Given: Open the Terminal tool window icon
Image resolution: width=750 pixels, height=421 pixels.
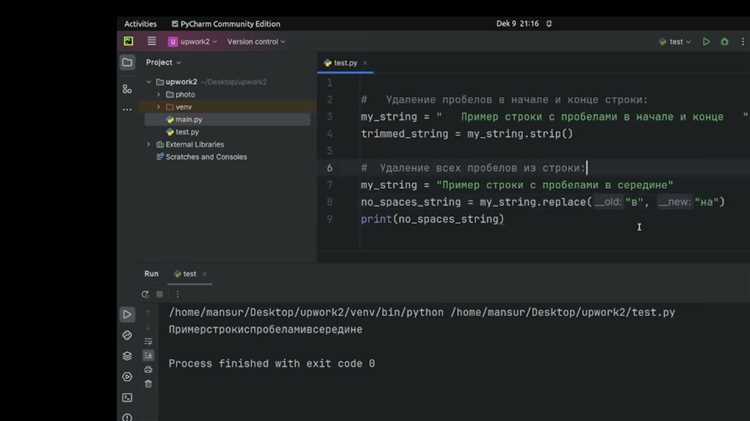Looking at the screenshot, I should tap(127, 398).
